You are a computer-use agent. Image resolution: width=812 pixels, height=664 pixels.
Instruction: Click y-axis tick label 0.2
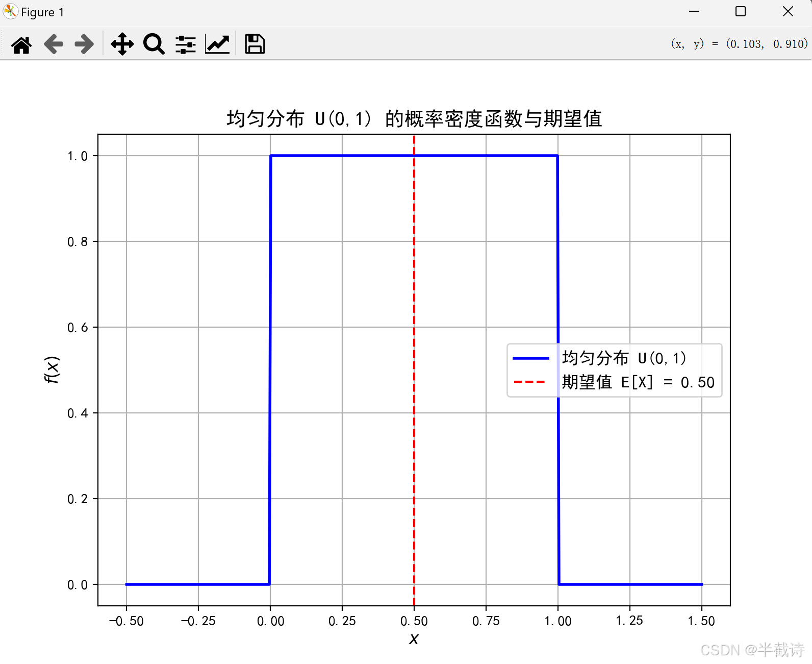click(x=78, y=499)
